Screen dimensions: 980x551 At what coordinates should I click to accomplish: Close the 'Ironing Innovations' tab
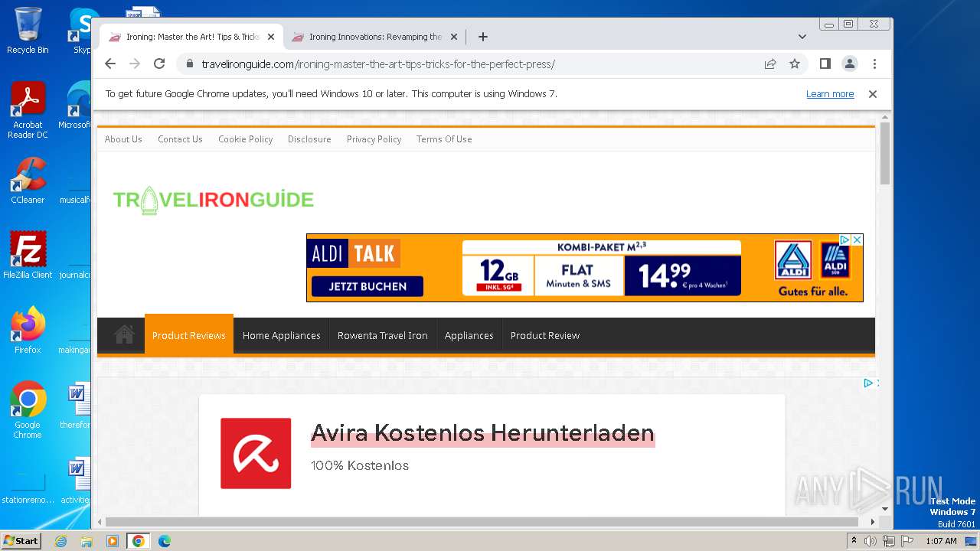click(453, 37)
